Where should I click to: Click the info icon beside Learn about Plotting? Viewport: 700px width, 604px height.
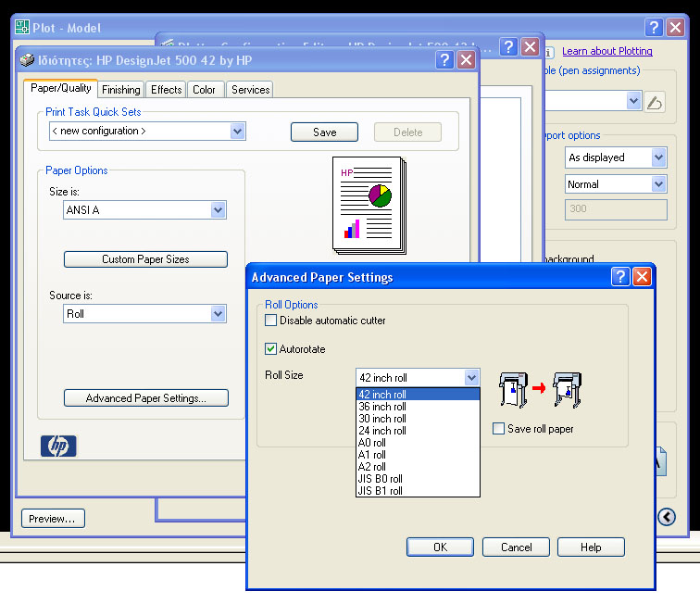[549, 52]
